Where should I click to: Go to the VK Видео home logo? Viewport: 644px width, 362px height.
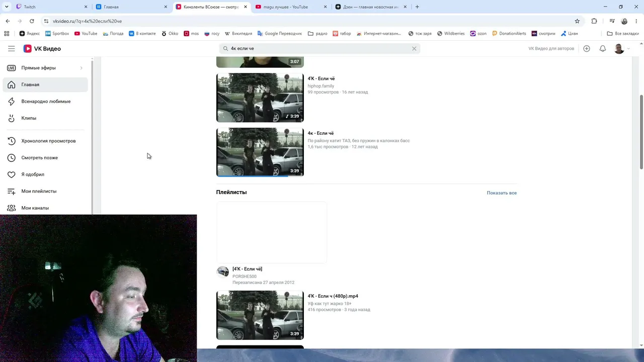pyautogui.click(x=42, y=49)
